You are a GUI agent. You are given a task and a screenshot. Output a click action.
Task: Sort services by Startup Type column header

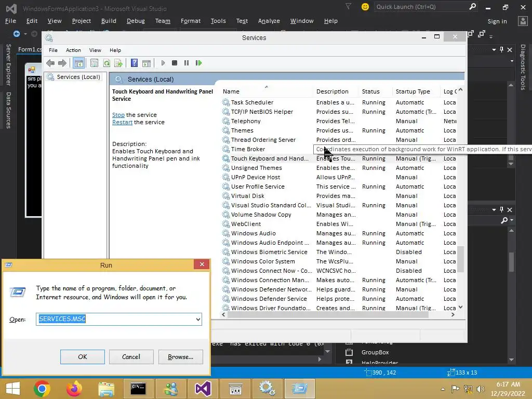417,91
